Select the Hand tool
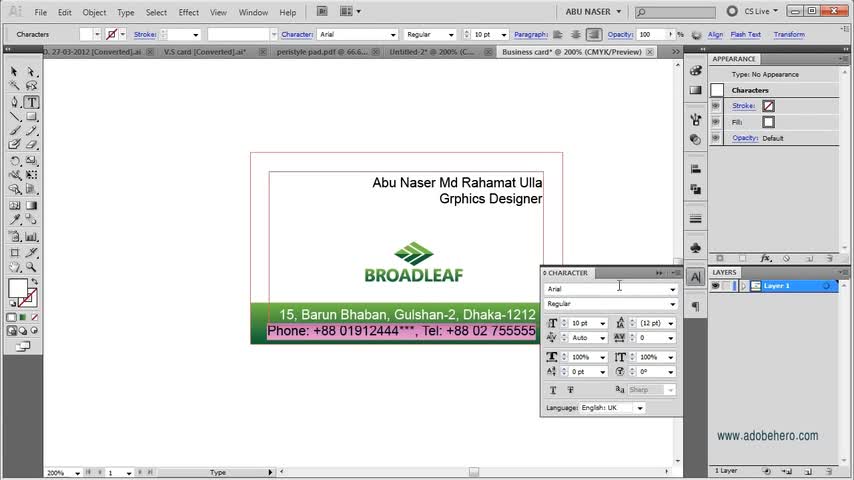854x480 pixels. pyautogui.click(x=14, y=267)
